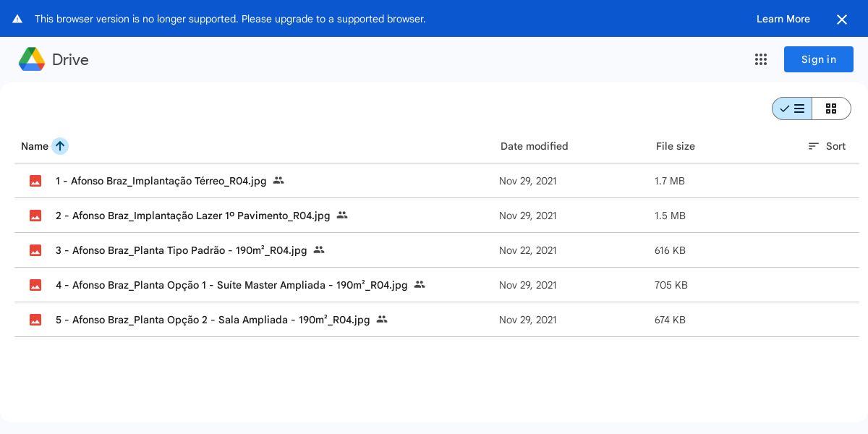Click image icon for Planta Tipo Padrão file
Screen dimensions: 868x434
[35, 250]
